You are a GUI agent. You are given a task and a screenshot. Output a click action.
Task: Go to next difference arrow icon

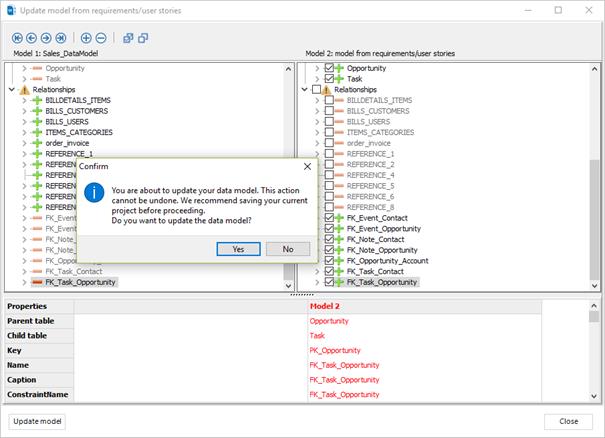tap(46, 38)
